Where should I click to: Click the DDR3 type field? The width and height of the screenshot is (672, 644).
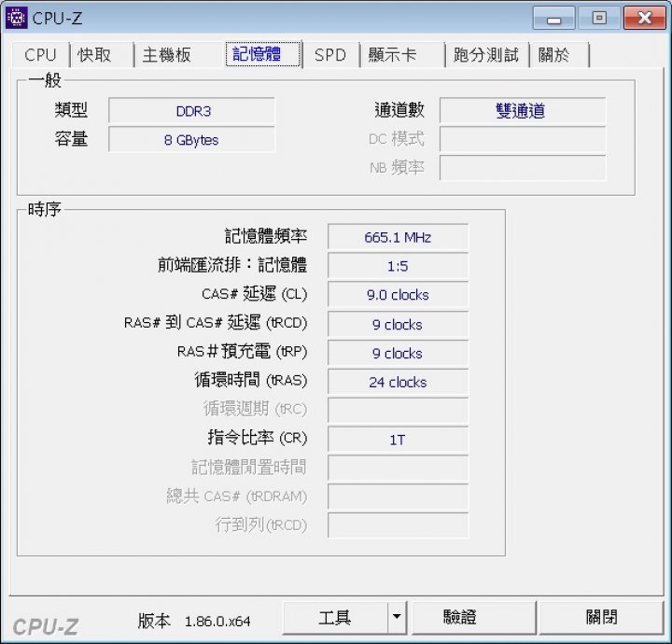pos(191,111)
